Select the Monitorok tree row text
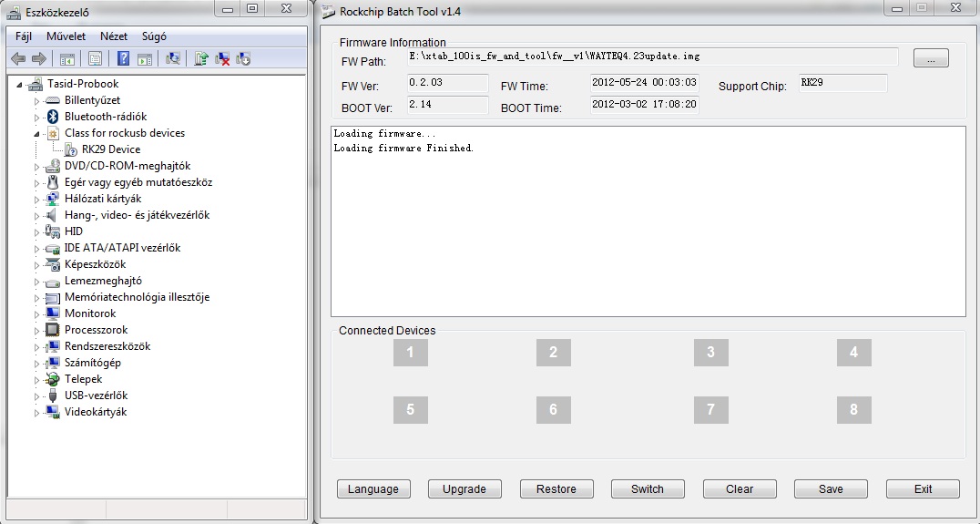This screenshot has height=524, width=980. (x=90, y=313)
